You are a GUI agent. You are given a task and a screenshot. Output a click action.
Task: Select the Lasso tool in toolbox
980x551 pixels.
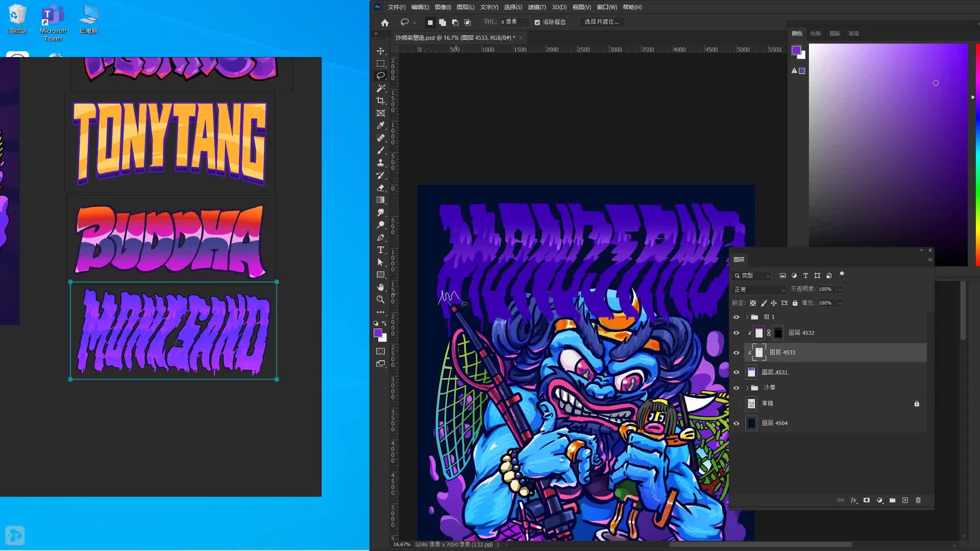coord(380,76)
